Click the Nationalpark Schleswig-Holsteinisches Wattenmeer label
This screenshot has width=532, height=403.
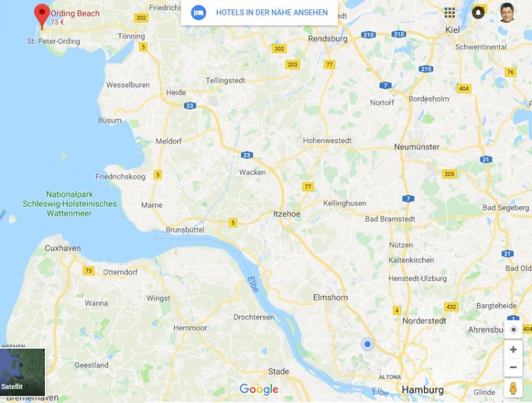click(x=70, y=204)
